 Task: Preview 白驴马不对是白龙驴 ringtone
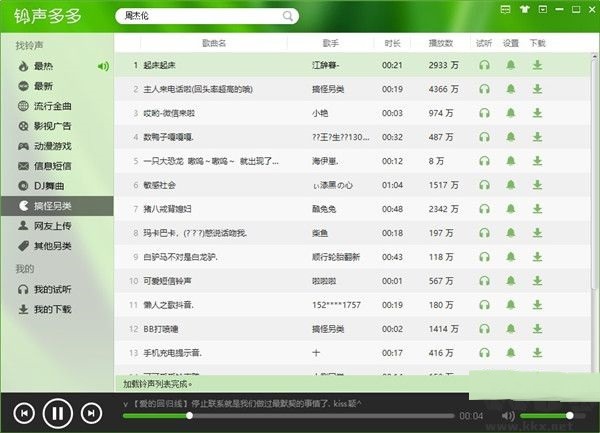click(x=484, y=257)
